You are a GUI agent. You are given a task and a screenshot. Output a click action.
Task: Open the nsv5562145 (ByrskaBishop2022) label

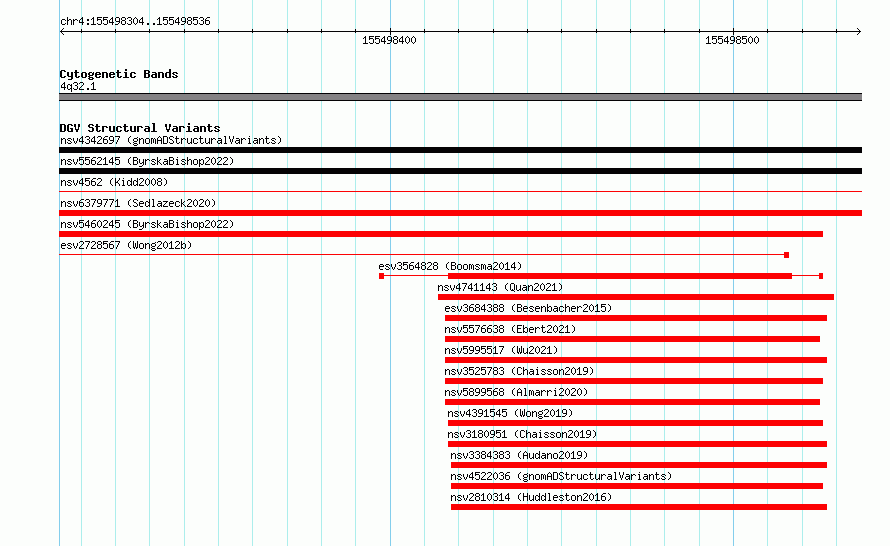(x=147, y=161)
